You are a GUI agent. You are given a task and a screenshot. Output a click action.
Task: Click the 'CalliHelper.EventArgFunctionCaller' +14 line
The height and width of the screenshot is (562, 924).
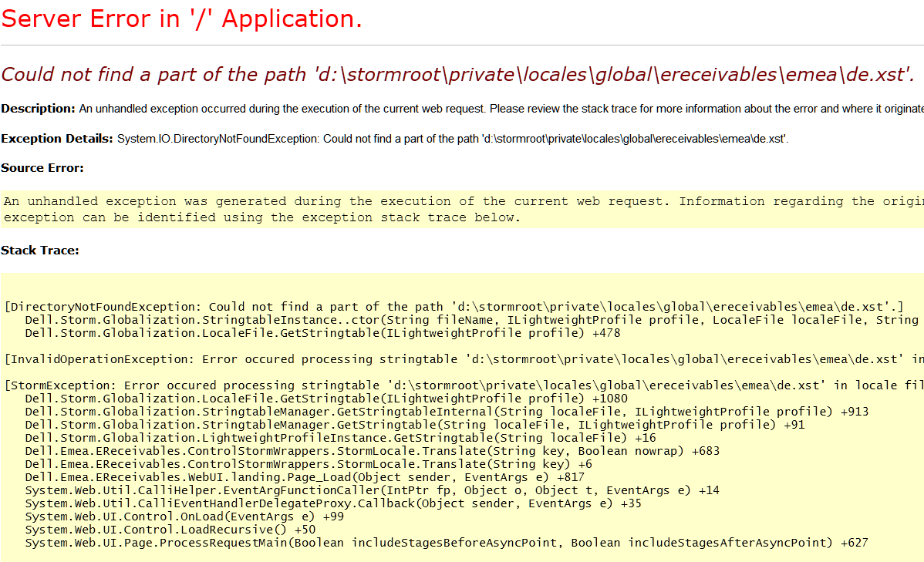[372, 490]
